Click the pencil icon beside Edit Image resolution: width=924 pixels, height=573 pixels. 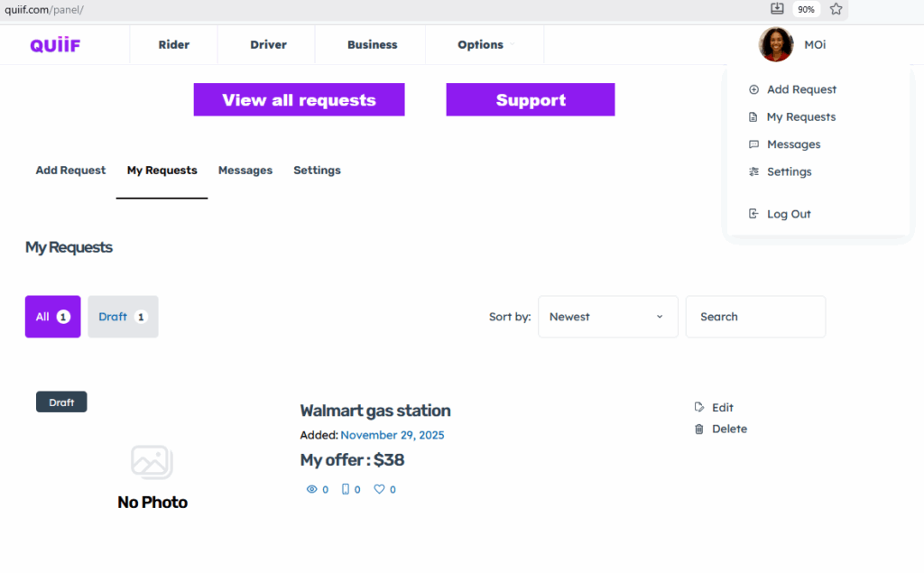coord(699,408)
